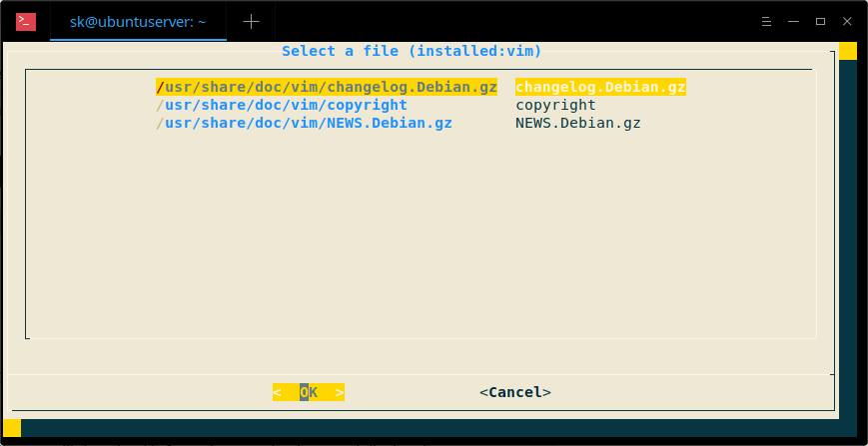Minimize the terminal window
This screenshot has width=868, height=446.
click(x=793, y=21)
